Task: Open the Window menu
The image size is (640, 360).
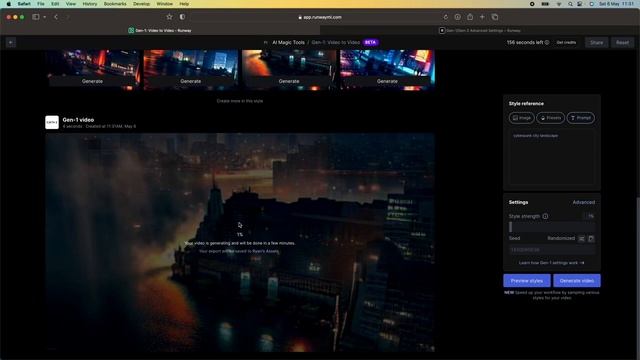Action: (164, 4)
